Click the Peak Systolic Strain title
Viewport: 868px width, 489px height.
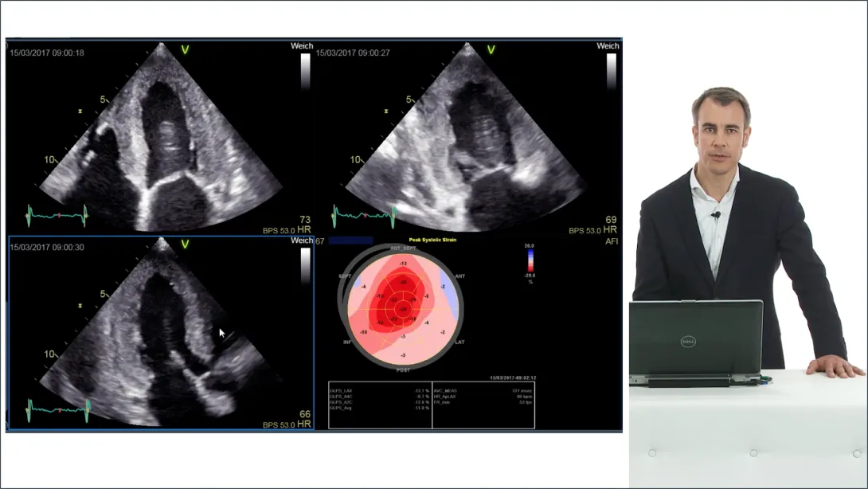[x=432, y=240]
